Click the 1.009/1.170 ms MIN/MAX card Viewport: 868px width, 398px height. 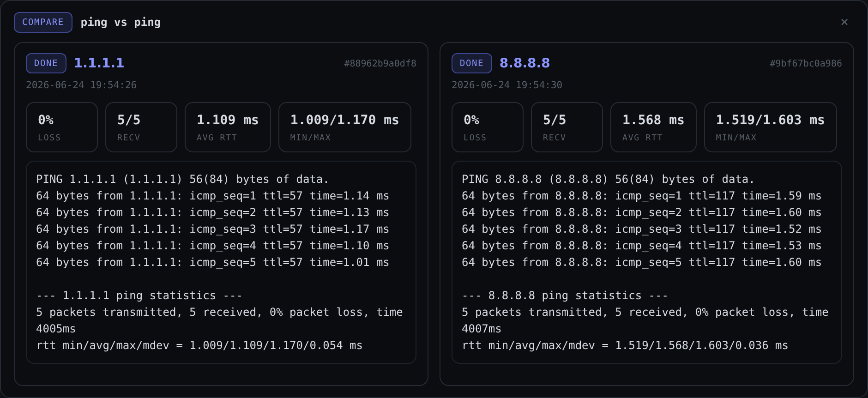click(345, 127)
